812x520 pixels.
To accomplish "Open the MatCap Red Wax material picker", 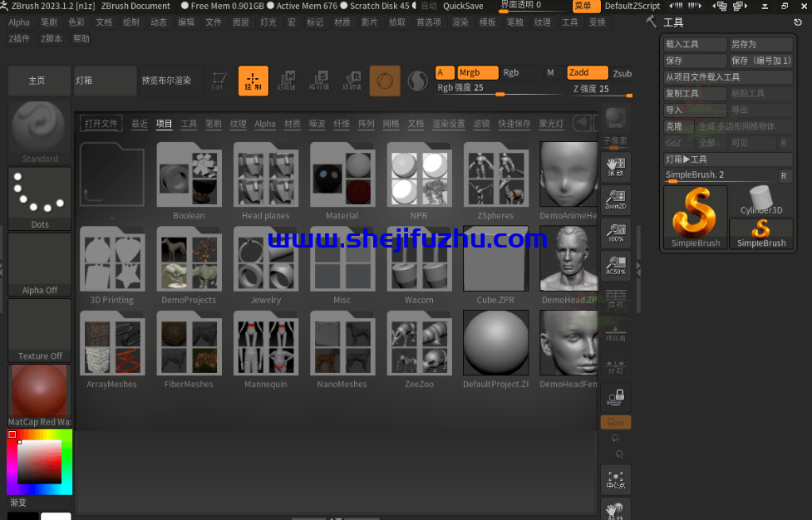I will pyautogui.click(x=39, y=396).
